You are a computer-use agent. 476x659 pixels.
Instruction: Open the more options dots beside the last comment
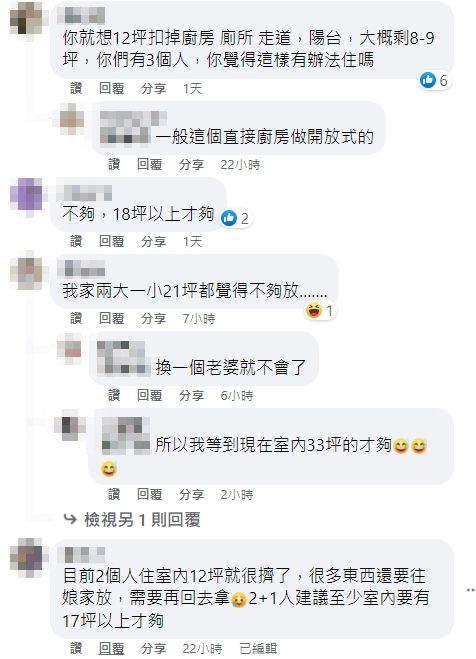pos(470,590)
